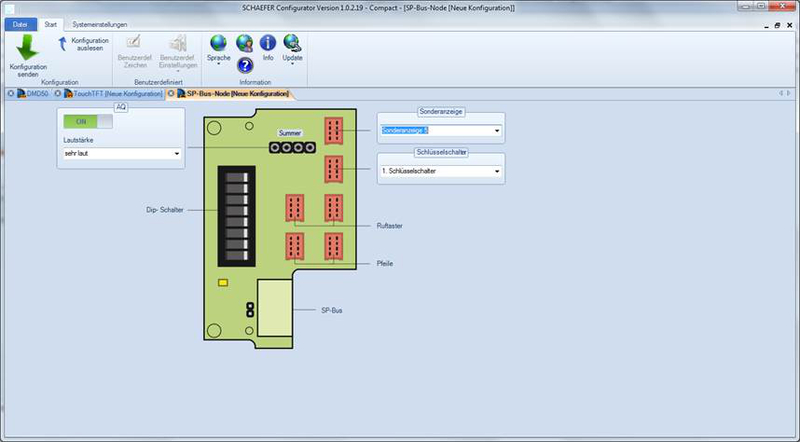This screenshot has height=442, width=800.
Task: Click the yellow LED on the board
Action: [x=223, y=282]
